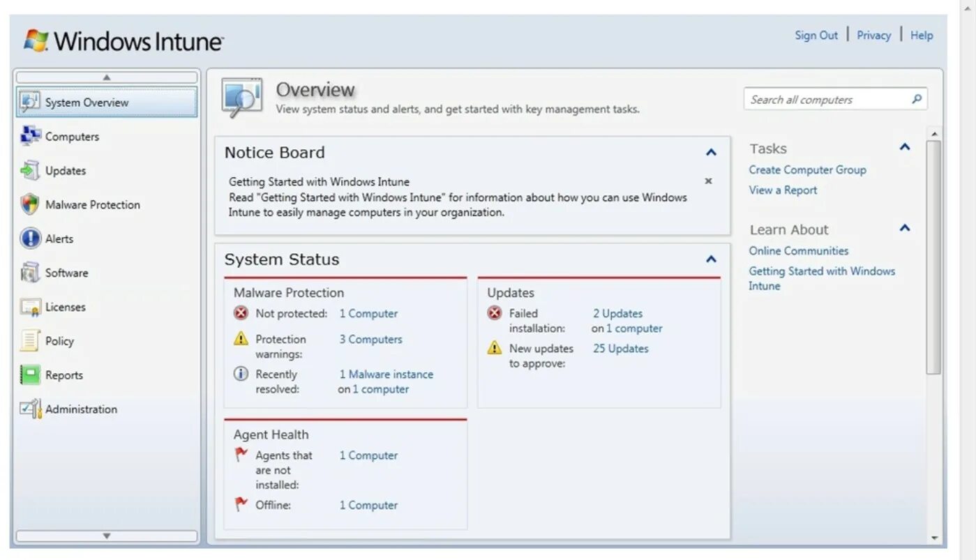This screenshot has width=976, height=560.
Task: Open Getting Started with Windows Intune link
Action: (x=822, y=278)
